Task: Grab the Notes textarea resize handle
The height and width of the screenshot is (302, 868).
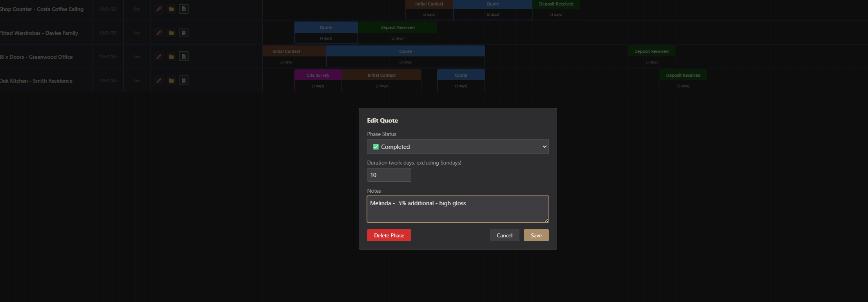Action: pos(546,220)
